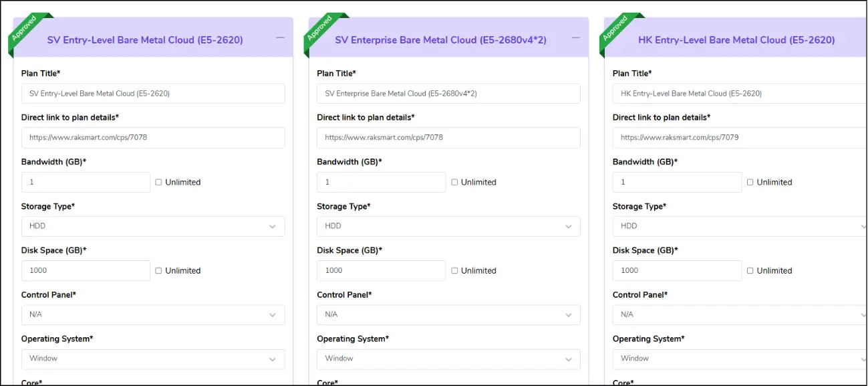Open Operating System dropdown in HK Entry-Level card

tap(740, 359)
